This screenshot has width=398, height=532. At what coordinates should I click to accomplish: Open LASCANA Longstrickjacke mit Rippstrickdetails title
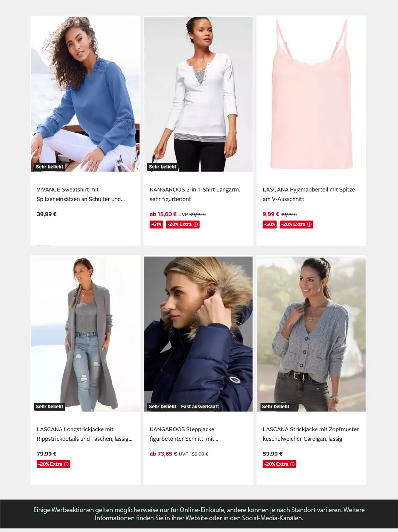click(x=84, y=434)
